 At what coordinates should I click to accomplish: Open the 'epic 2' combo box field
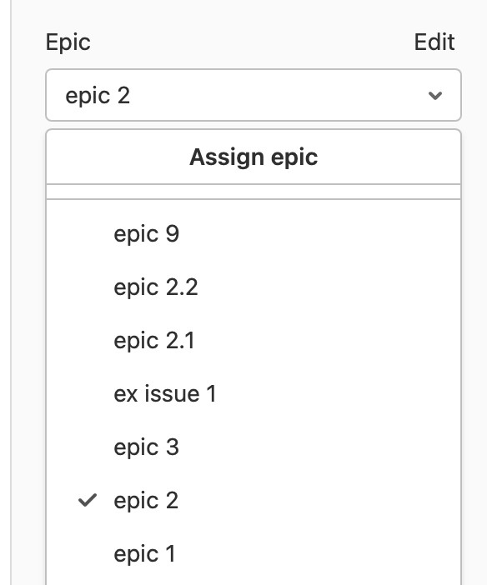point(253,95)
